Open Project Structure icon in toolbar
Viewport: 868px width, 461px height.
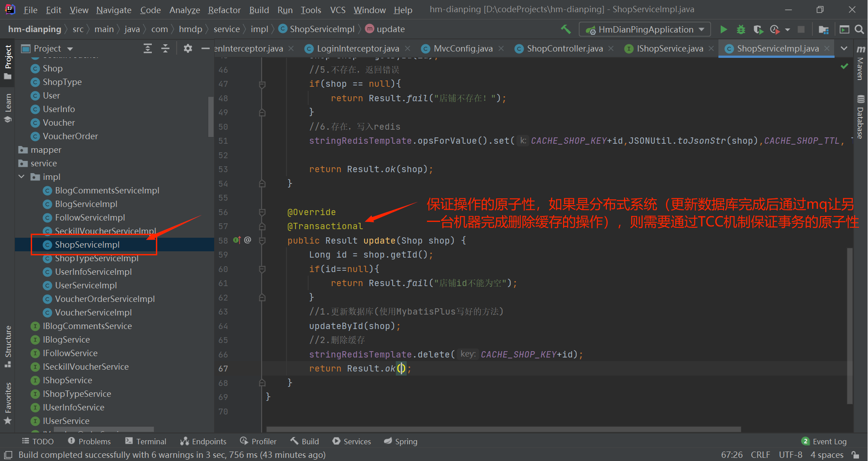tap(823, 29)
